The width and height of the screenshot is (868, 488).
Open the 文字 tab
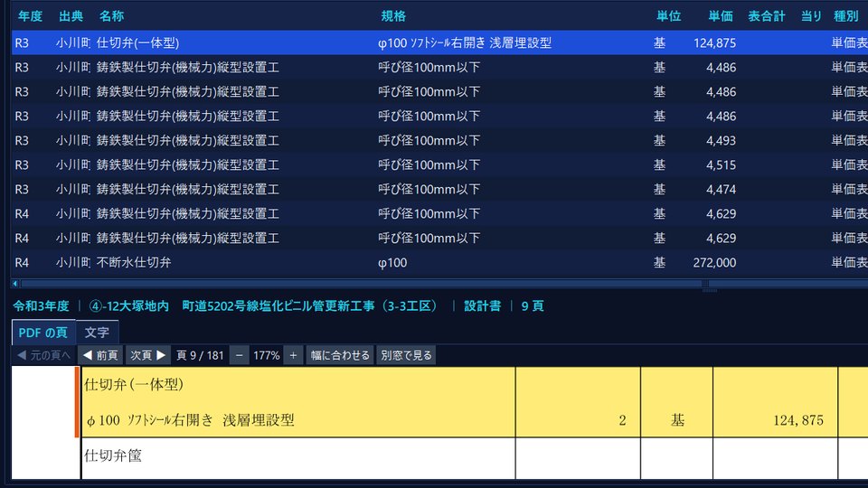point(97,333)
